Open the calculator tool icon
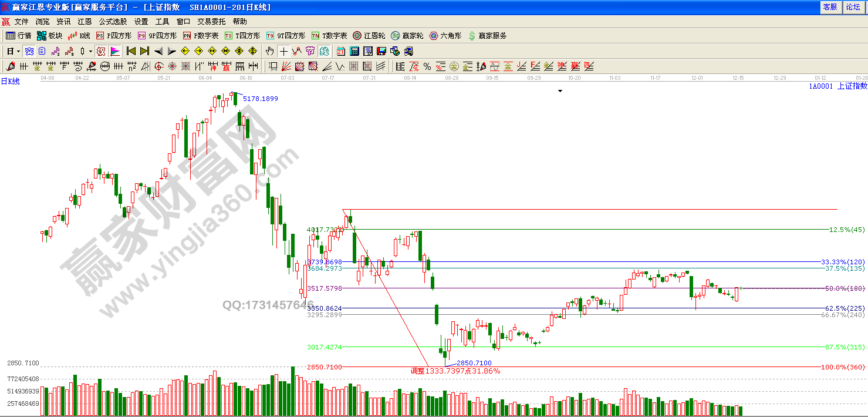 tap(354, 51)
